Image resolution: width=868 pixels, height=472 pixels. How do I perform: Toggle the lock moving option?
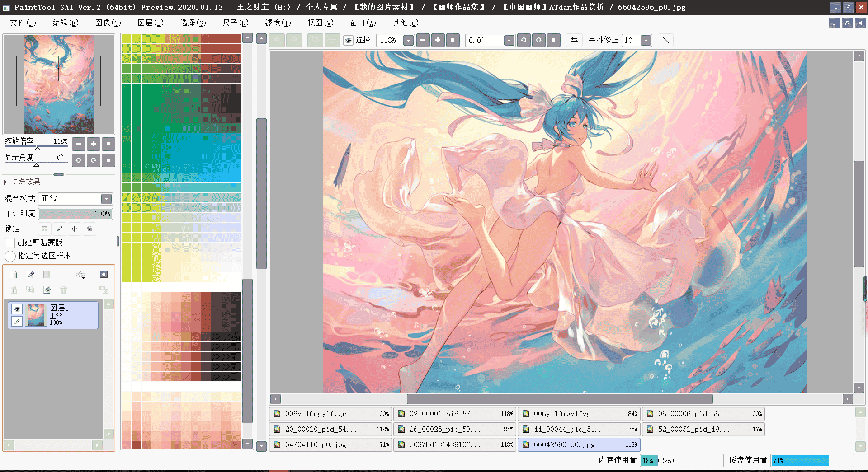[x=74, y=229]
